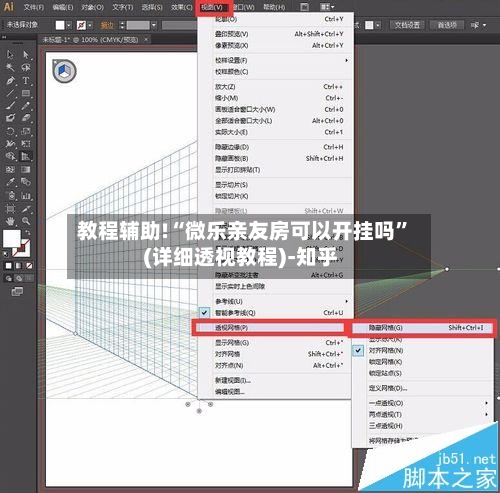Click 透视网格(P) menu entry
The height and width of the screenshot is (493, 500).
[x=269, y=328]
